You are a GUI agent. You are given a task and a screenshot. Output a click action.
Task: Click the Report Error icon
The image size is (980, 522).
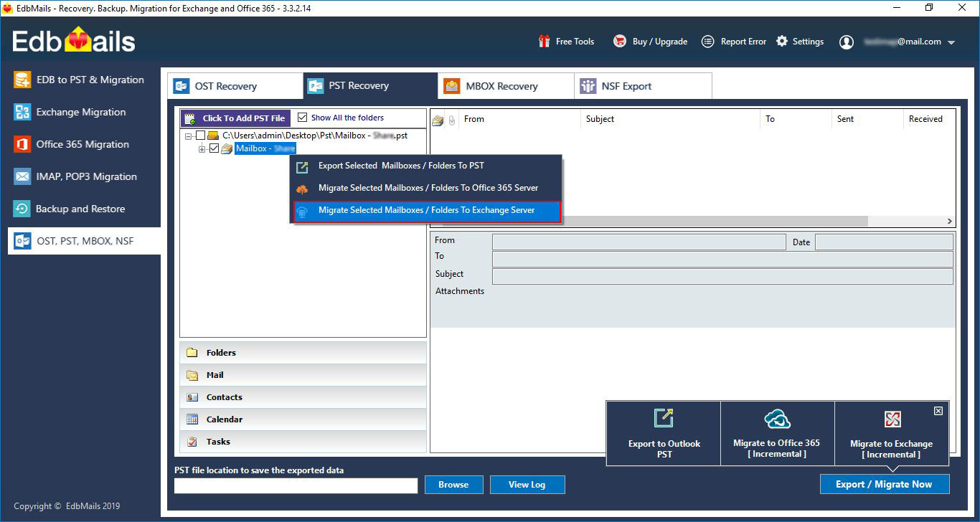tap(708, 42)
